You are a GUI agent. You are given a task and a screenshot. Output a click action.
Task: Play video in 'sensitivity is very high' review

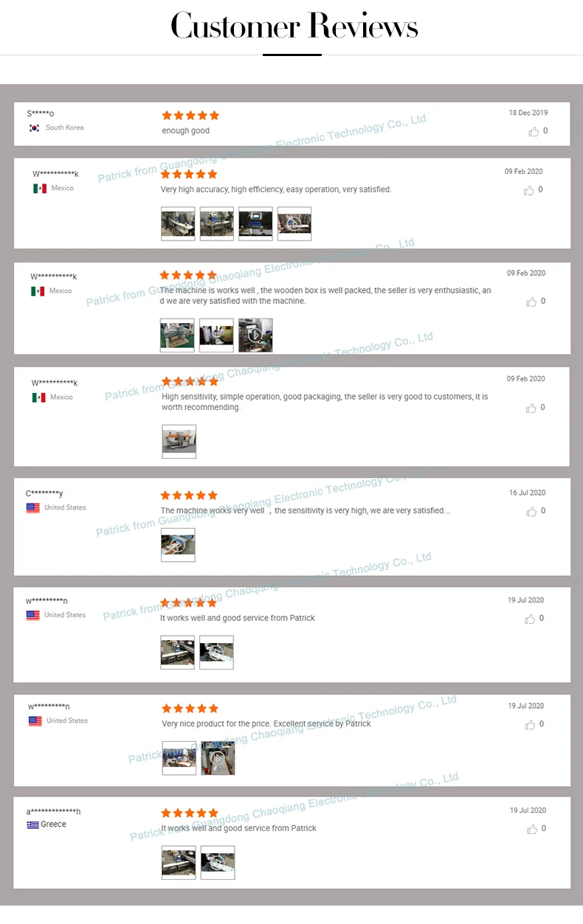(x=178, y=545)
